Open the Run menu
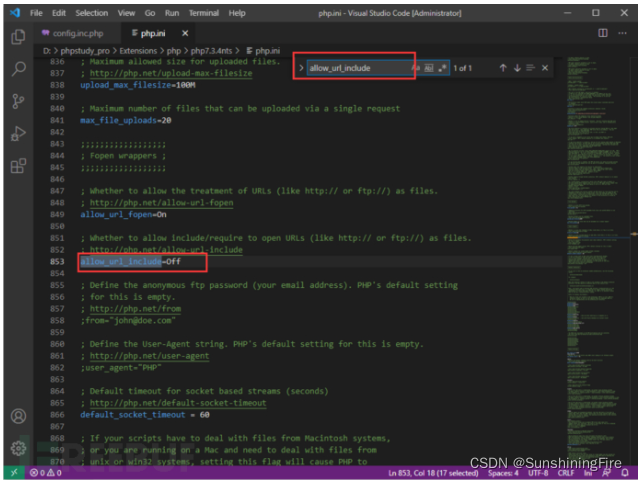 coord(172,13)
